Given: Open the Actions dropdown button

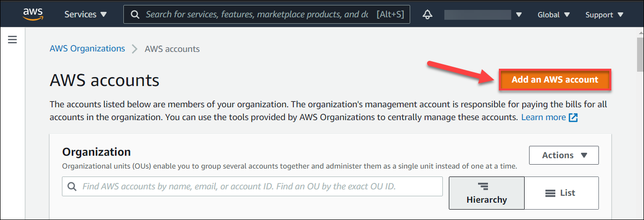Looking at the screenshot, I should pos(564,155).
